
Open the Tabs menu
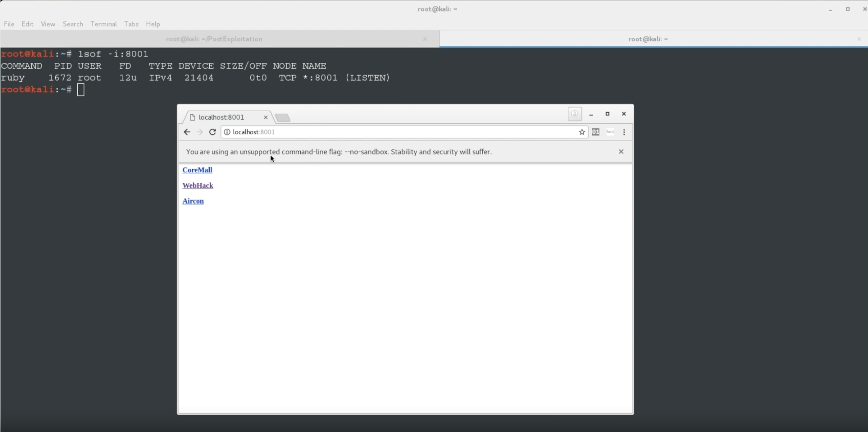[x=131, y=24]
